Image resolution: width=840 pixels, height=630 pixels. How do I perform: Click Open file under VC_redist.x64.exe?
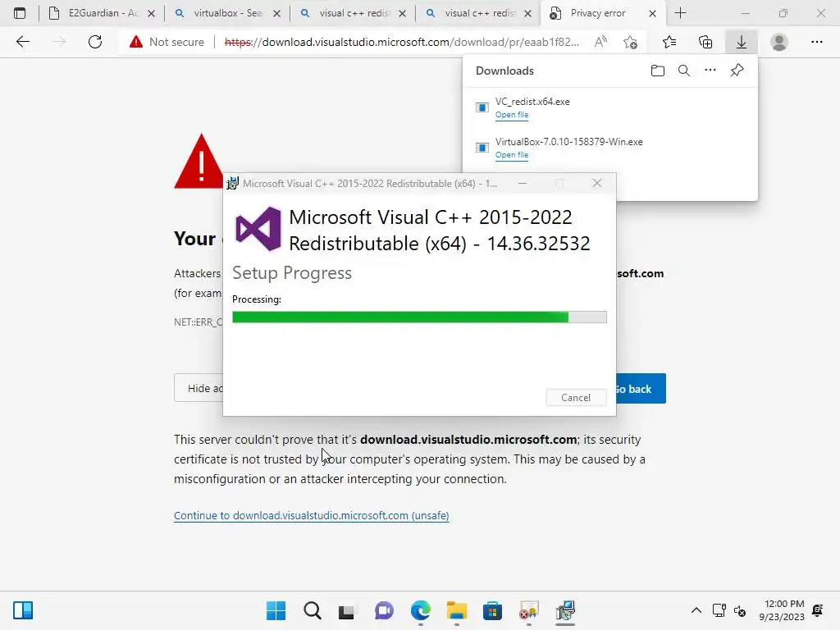pos(512,115)
